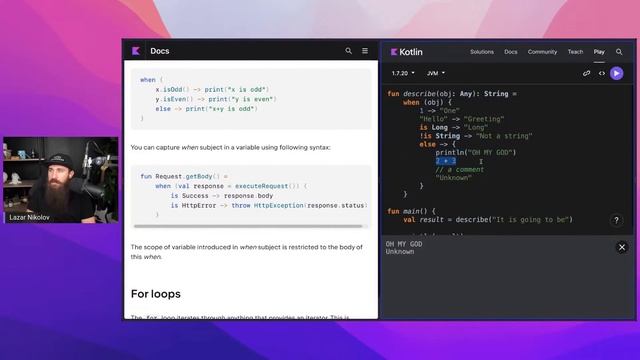Viewport: 640px width, 360px height.
Task: Click the "scope of variable introduced" paragraph
Action: [x=247, y=252]
